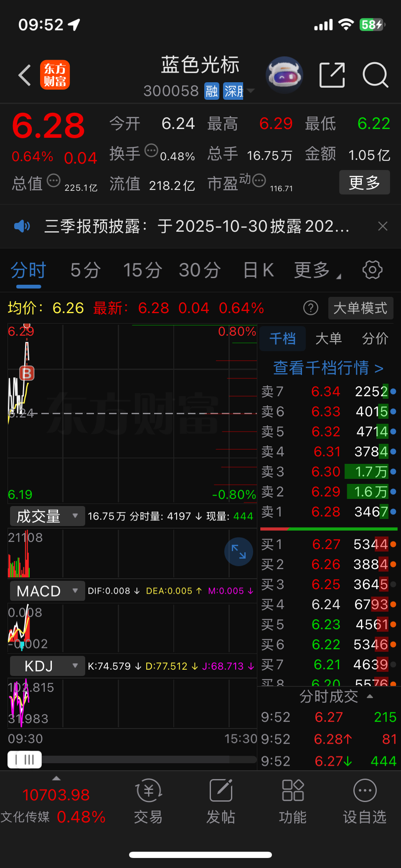Expand the index bar up arrow
The width and height of the screenshot is (401, 868).
(x=56, y=778)
